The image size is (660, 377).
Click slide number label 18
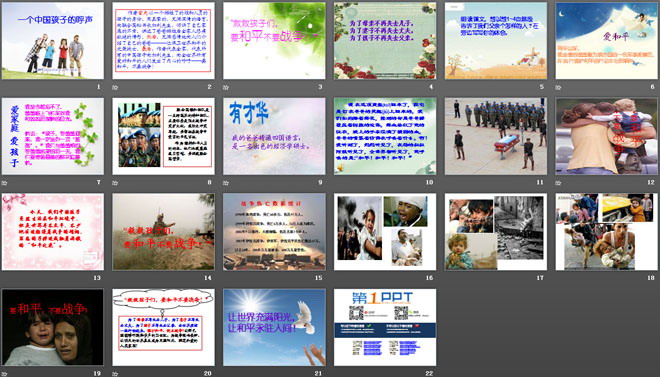click(651, 278)
